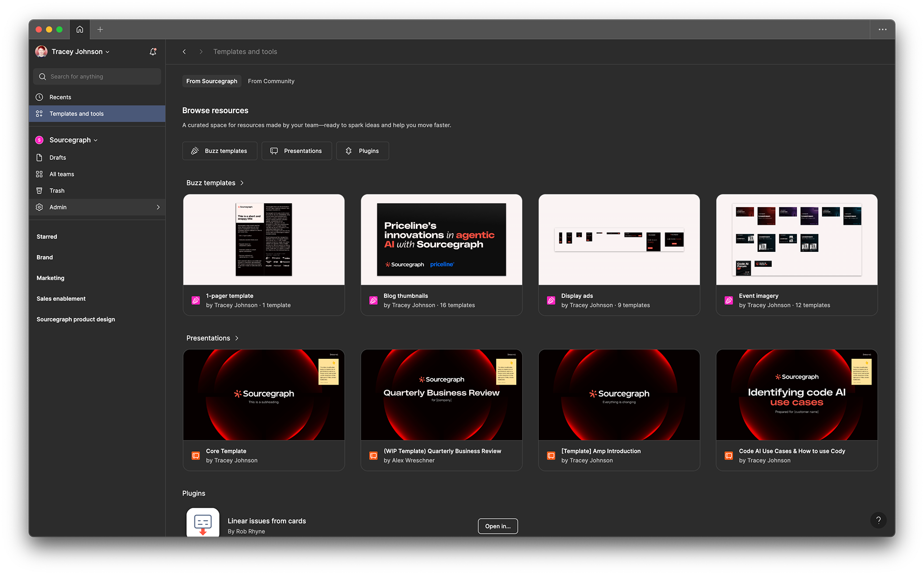Image resolution: width=924 pixels, height=575 pixels.
Task: Expand Buzz templates section chevron
Action: 242,183
